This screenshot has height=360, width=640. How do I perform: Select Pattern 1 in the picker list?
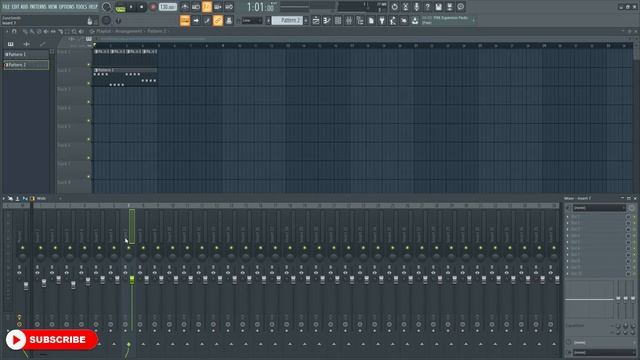point(26,54)
